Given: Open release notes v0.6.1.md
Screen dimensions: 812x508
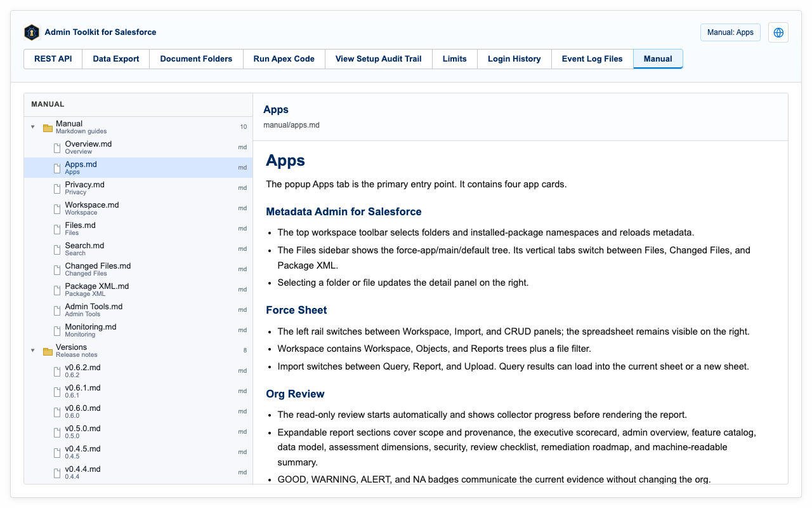Looking at the screenshot, I should click(x=138, y=391).
